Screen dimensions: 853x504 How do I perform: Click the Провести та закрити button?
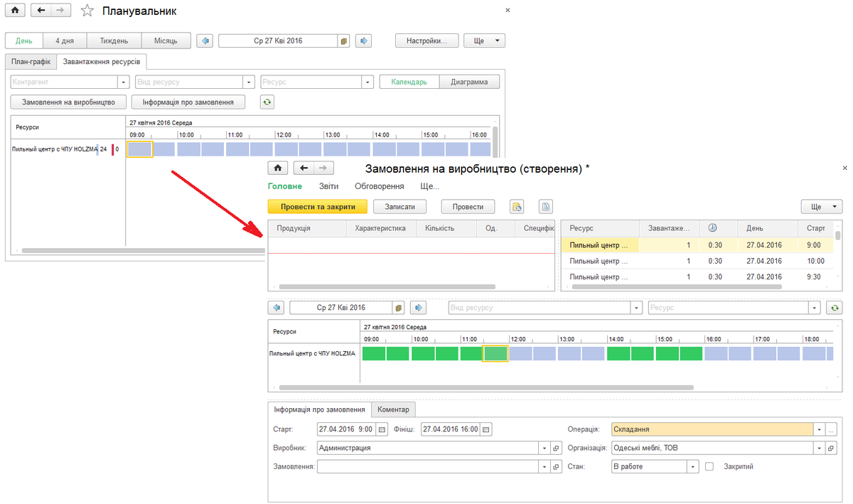318,207
